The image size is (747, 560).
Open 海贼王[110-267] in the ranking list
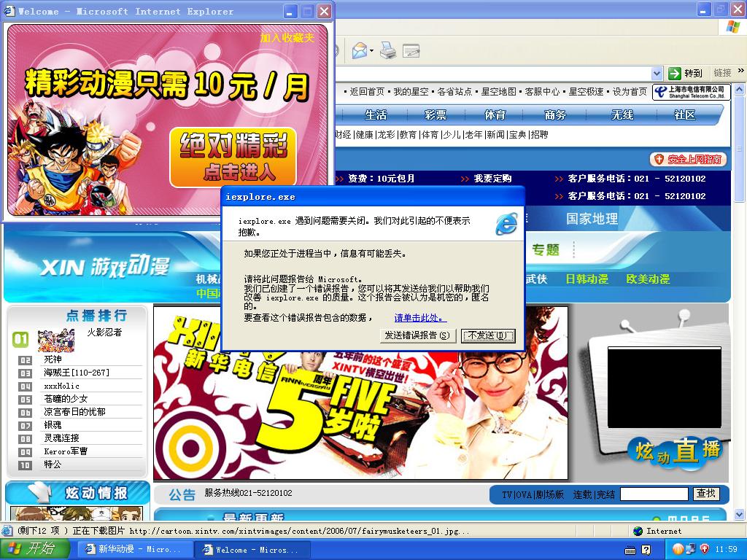(x=76, y=373)
